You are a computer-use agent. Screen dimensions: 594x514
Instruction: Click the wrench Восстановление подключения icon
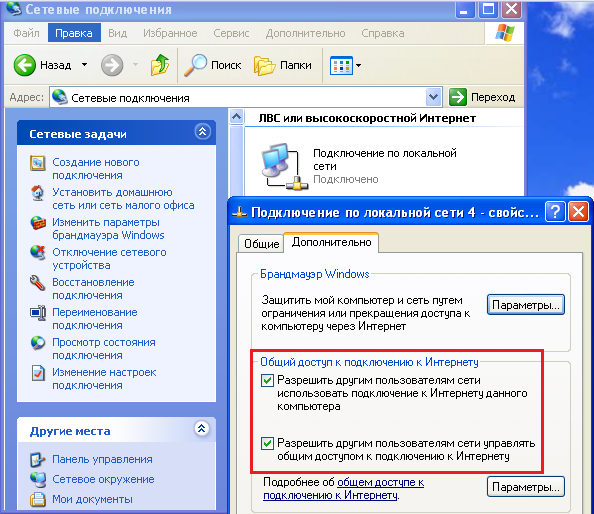click(38, 283)
